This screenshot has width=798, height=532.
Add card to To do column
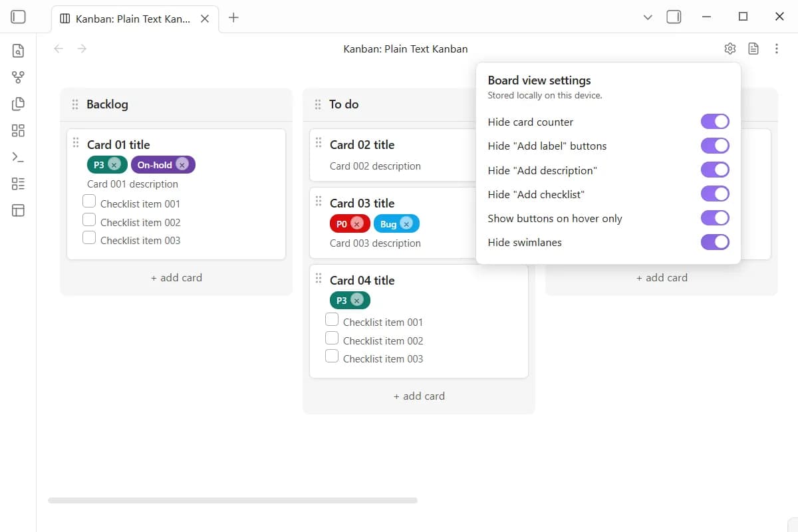tap(419, 396)
